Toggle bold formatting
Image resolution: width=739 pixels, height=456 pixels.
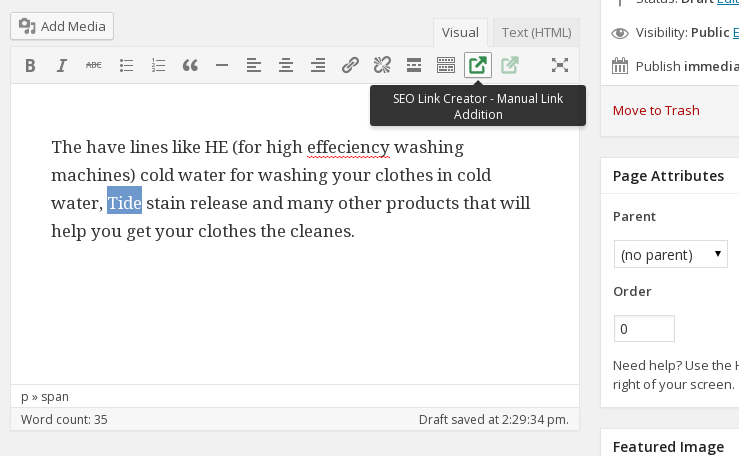[x=30, y=65]
